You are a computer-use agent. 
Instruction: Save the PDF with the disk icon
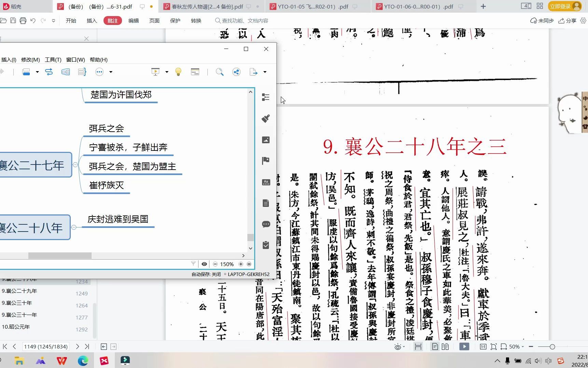point(13,21)
